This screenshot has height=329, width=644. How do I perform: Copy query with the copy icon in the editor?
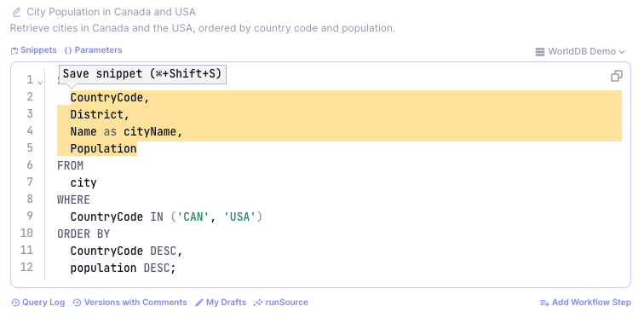(616, 76)
